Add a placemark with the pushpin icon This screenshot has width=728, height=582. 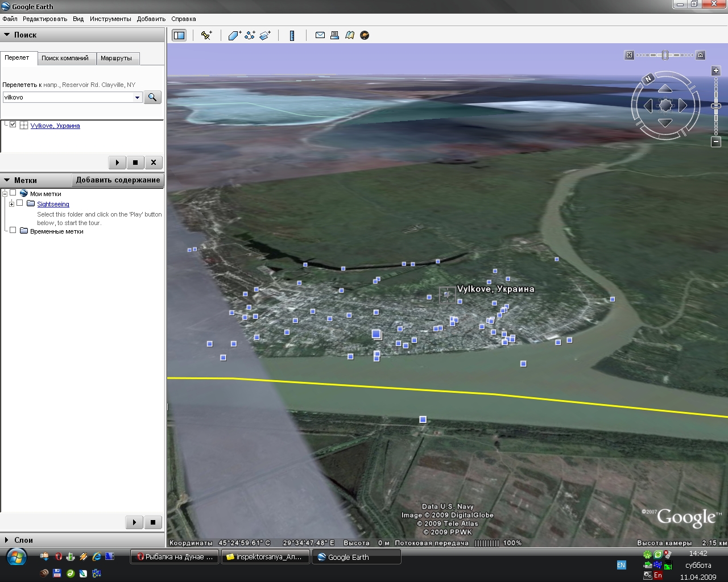pyautogui.click(x=206, y=35)
